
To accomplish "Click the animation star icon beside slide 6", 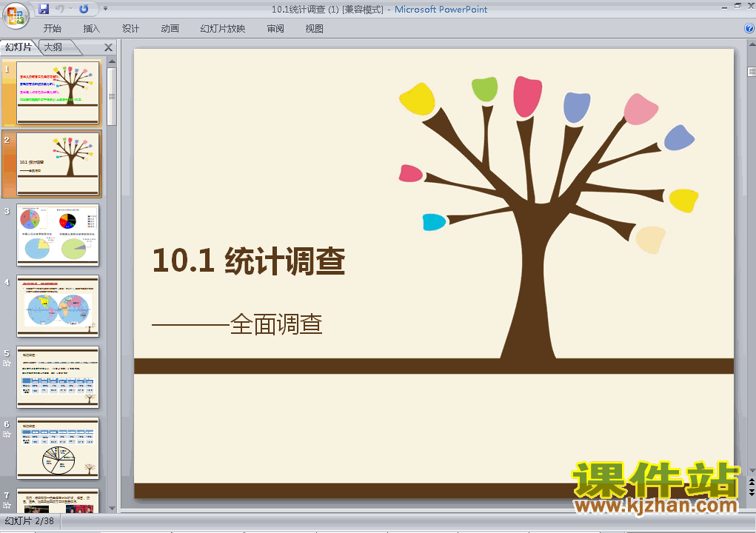I will point(7,435).
